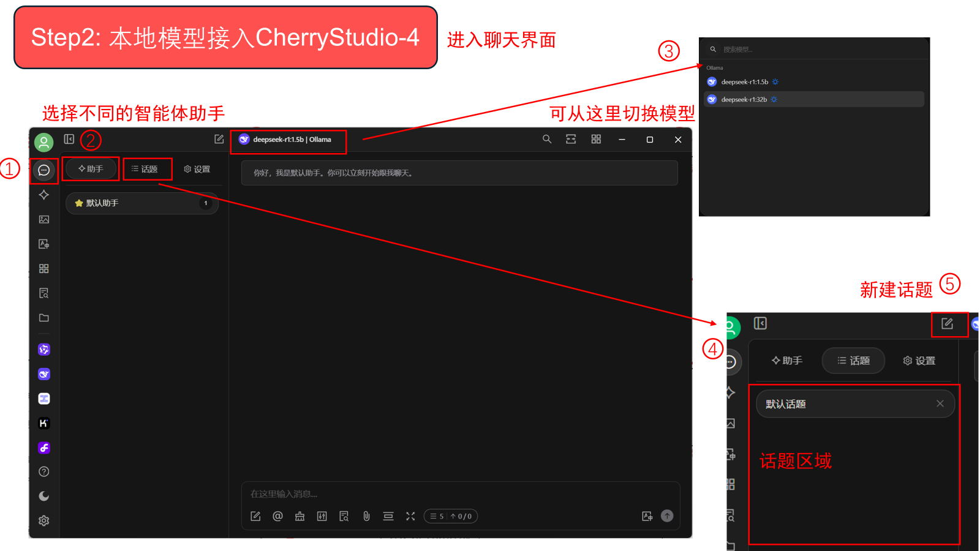Image resolution: width=980 pixels, height=551 pixels.
Task: Click the new topic icon in enlarged panel
Action: click(948, 323)
